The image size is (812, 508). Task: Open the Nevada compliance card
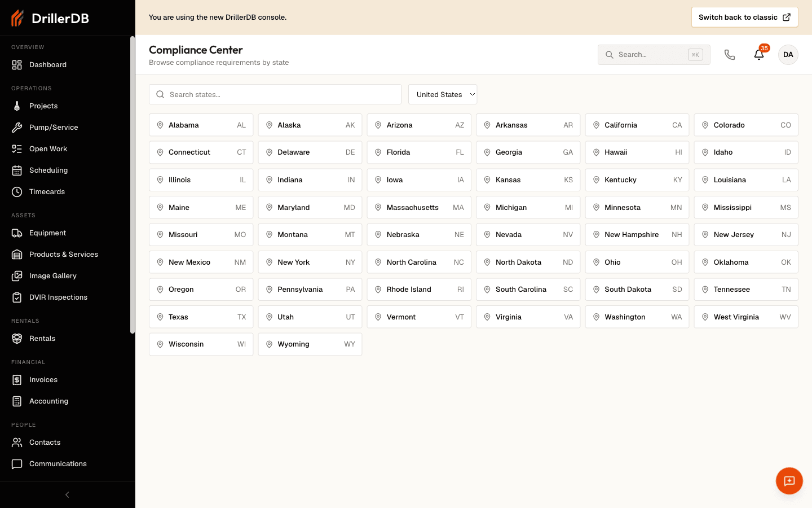pyautogui.click(x=528, y=235)
